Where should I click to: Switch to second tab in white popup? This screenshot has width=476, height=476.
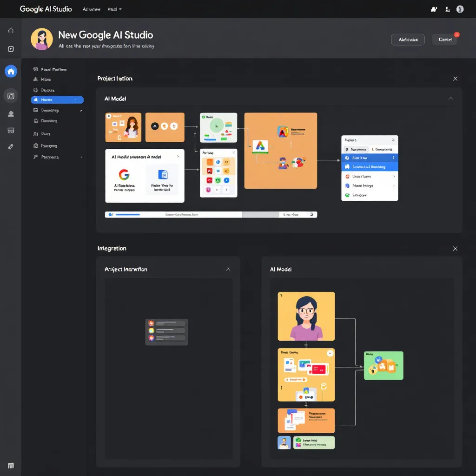click(x=382, y=149)
